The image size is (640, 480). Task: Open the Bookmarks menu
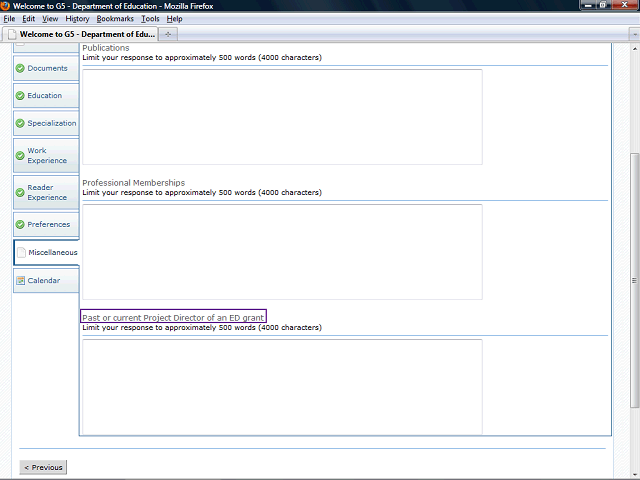[115, 19]
